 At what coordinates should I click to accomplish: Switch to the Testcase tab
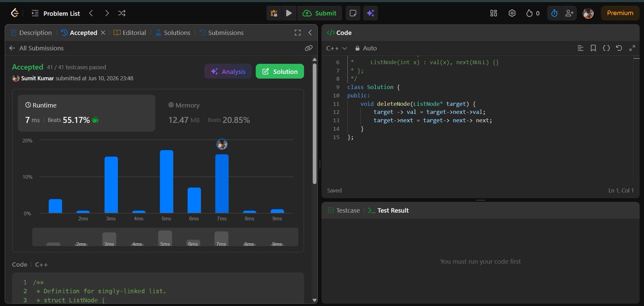click(x=343, y=210)
